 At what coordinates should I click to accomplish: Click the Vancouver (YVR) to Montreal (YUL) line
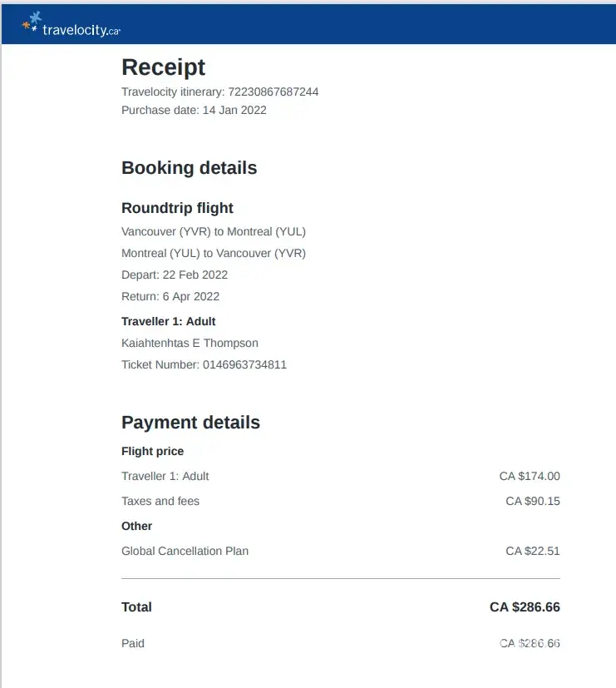(x=214, y=231)
